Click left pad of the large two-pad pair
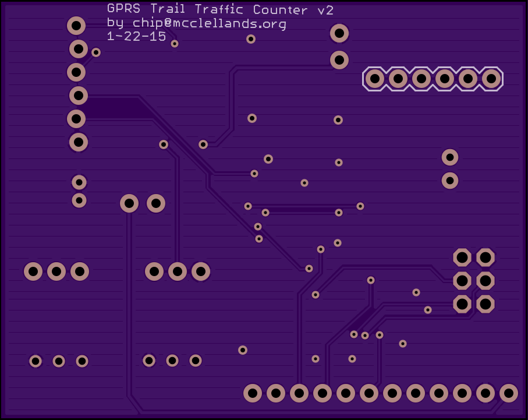The image size is (528, 420). 129,203
